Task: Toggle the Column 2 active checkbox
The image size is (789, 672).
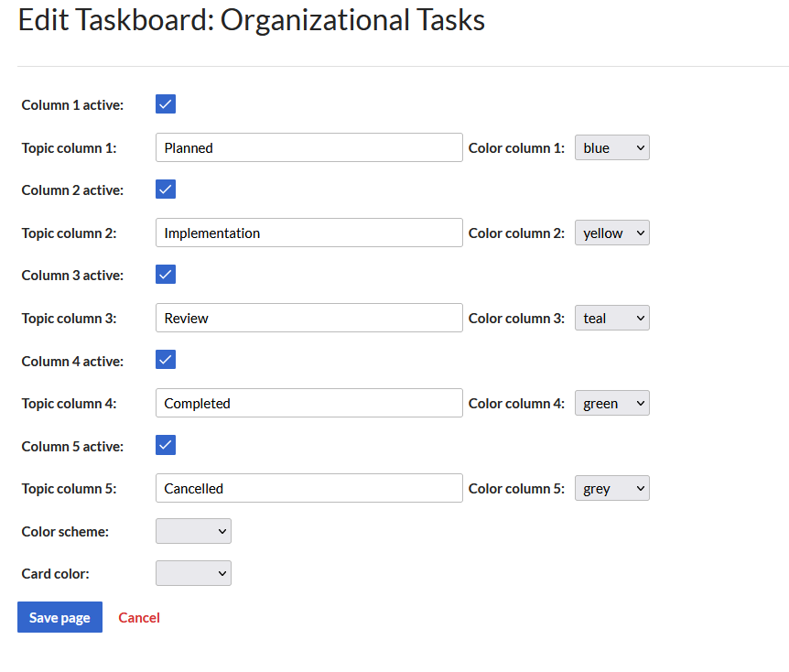Action: [166, 190]
